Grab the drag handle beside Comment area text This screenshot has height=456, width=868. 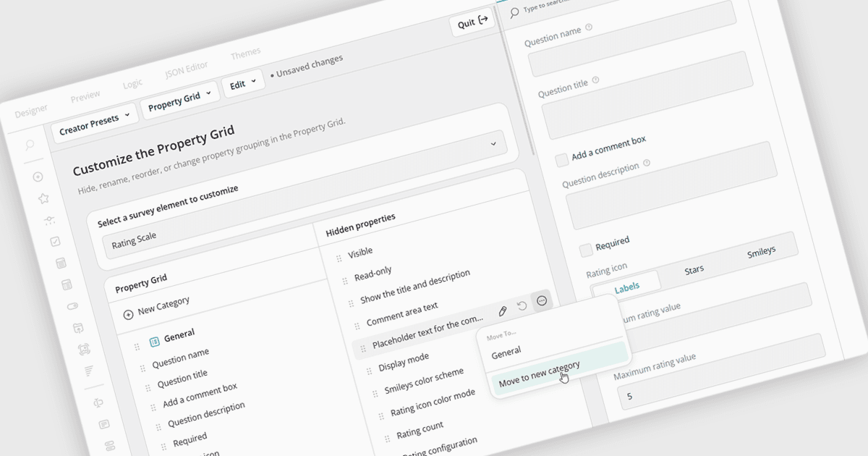pos(357,326)
